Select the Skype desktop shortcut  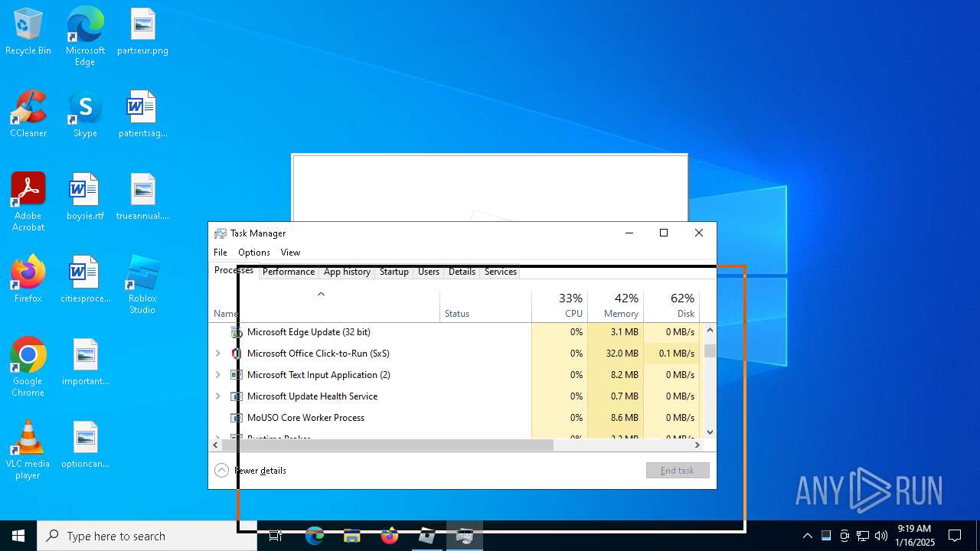[85, 115]
